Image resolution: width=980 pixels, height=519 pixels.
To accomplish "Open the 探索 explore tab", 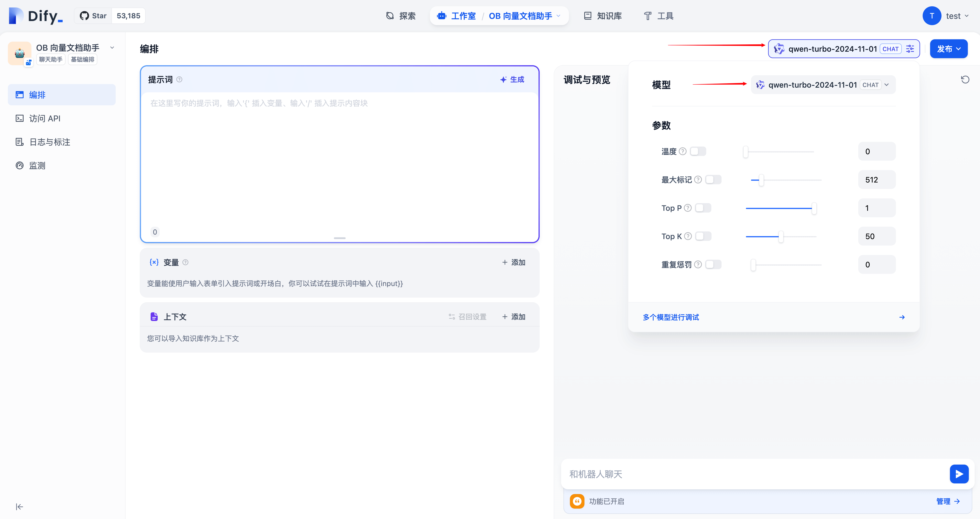I will click(401, 16).
